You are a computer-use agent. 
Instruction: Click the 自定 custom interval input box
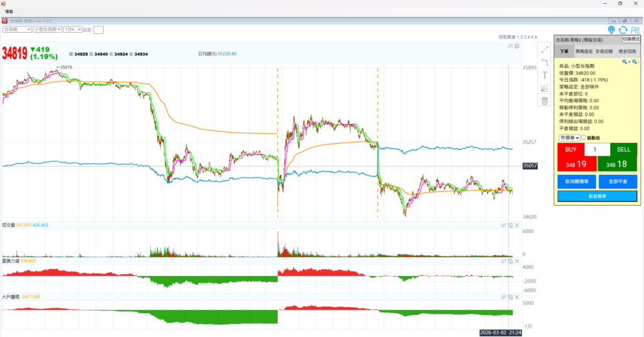(99, 30)
